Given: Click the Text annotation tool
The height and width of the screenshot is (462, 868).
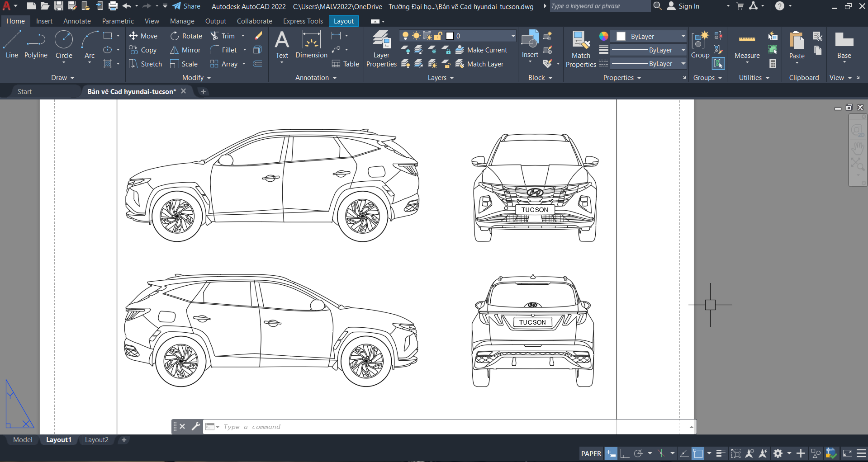Looking at the screenshot, I should click(282, 44).
